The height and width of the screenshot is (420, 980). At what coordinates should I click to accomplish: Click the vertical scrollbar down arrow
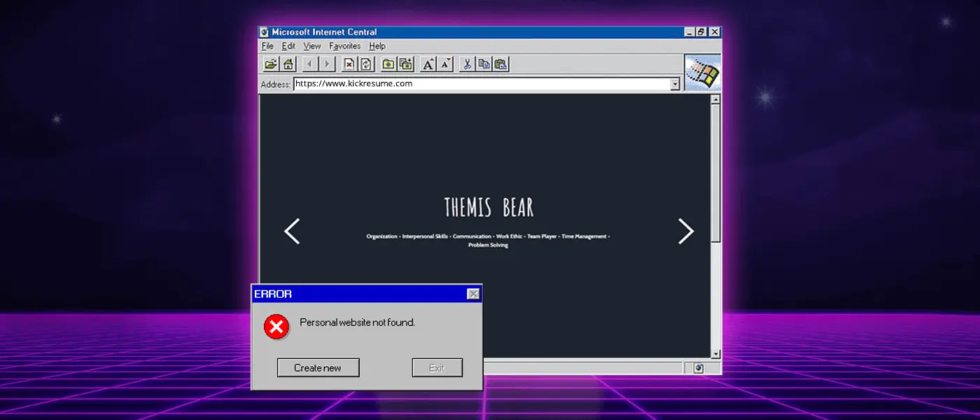[x=715, y=354]
